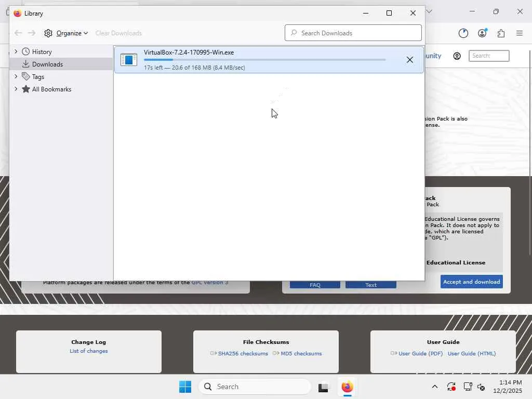The width and height of the screenshot is (532, 399).
Task: Click the Organize gear icon
Action: (48, 33)
